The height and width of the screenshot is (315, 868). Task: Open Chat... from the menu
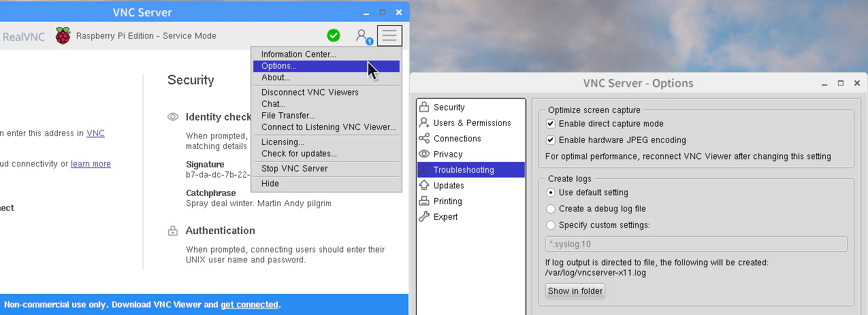coord(326,104)
